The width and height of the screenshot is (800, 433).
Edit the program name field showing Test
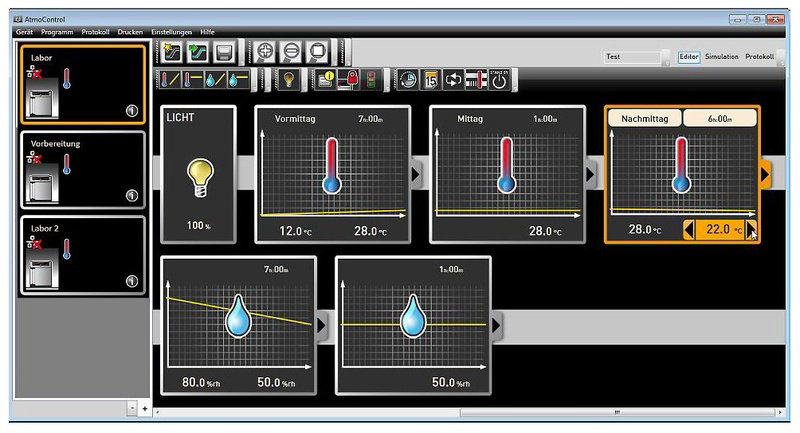pos(633,57)
